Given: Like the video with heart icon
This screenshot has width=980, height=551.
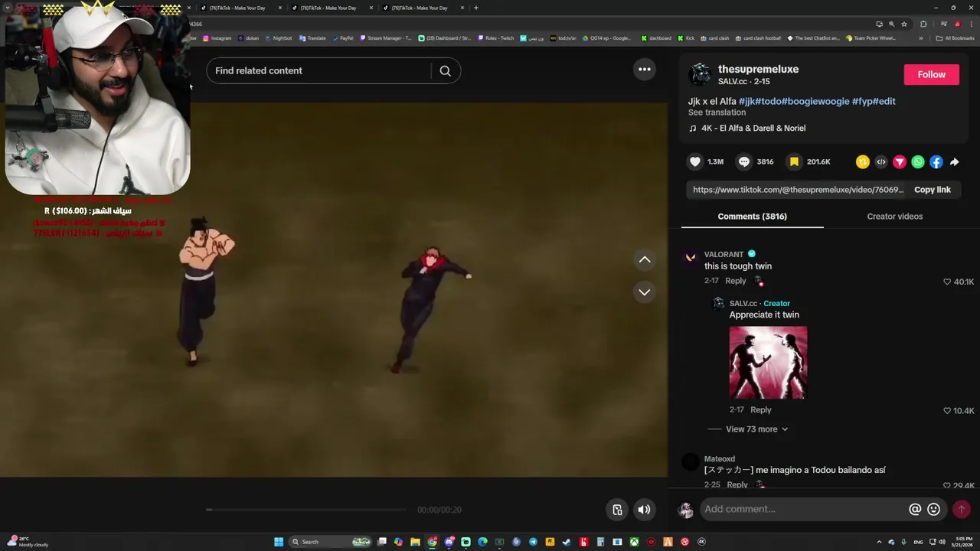Looking at the screenshot, I should 695,161.
